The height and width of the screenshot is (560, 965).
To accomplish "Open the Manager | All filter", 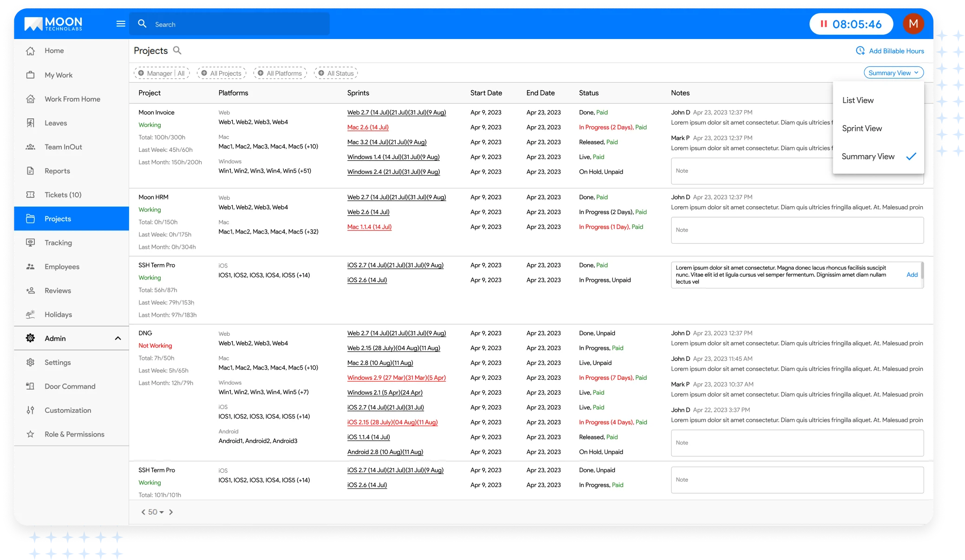I will tap(162, 73).
